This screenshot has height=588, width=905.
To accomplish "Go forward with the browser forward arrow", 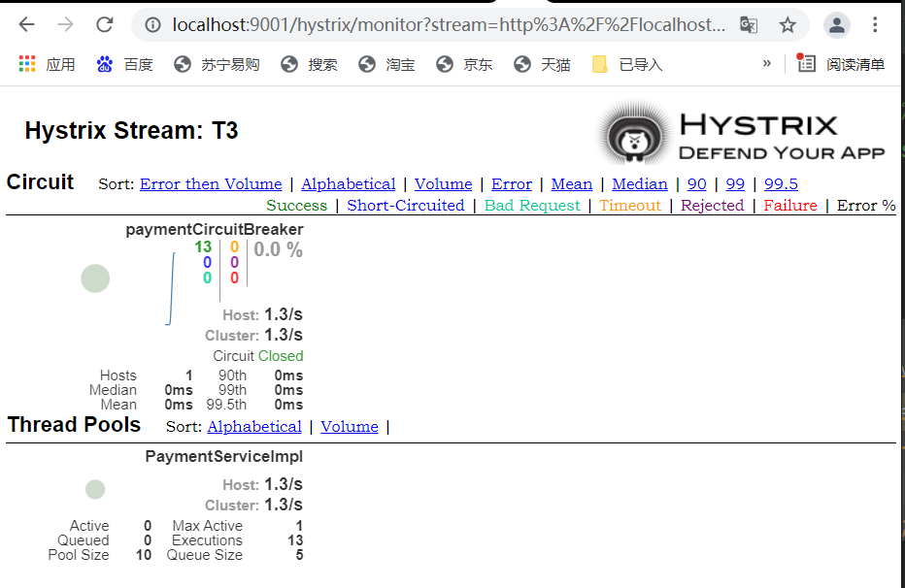I will [x=66, y=24].
